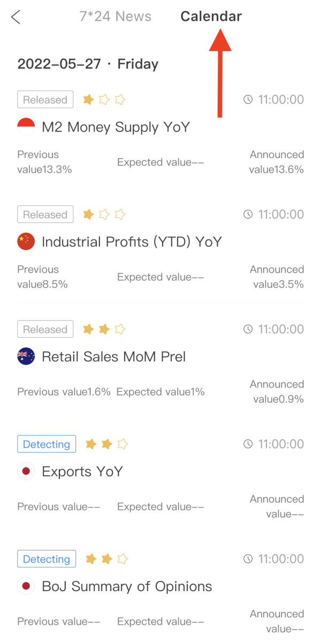320x644 pixels.
Task: Tap Released badge on M2 Money Supply
Action: [45, 99]
